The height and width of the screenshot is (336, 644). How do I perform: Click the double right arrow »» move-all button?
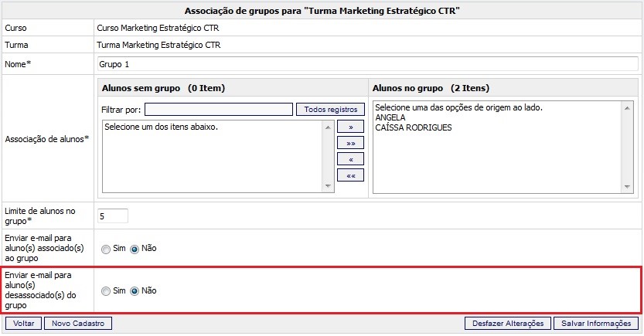click(x=351, y=143)
